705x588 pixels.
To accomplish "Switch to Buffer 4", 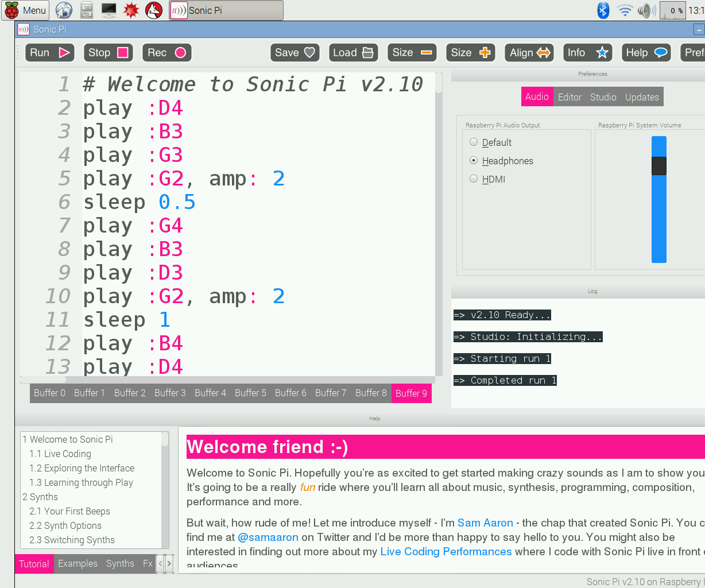I will (x=210, y=393).
